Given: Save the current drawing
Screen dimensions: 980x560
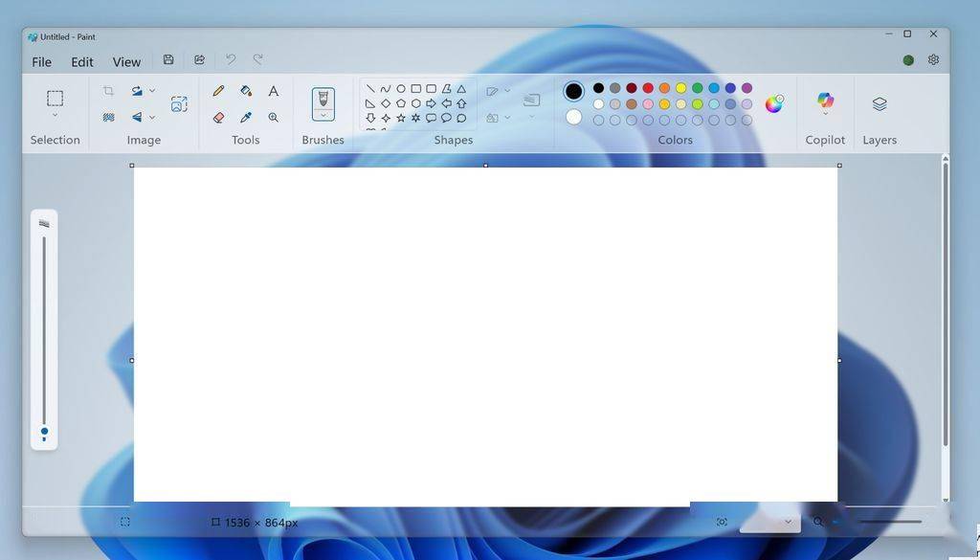Looking at the screenshot, I should click(168, 59).
